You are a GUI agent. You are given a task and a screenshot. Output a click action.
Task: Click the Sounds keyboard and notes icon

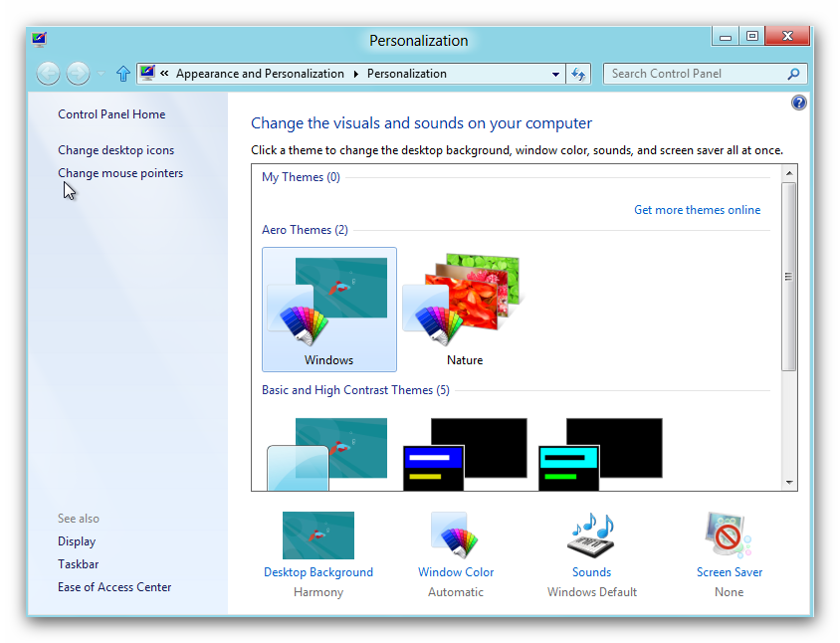(591, 536)
